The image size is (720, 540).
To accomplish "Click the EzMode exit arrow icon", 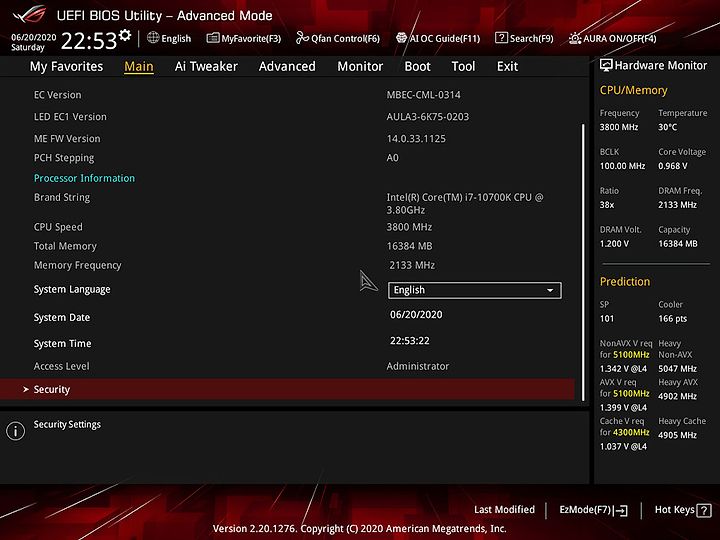I will 620,510.
